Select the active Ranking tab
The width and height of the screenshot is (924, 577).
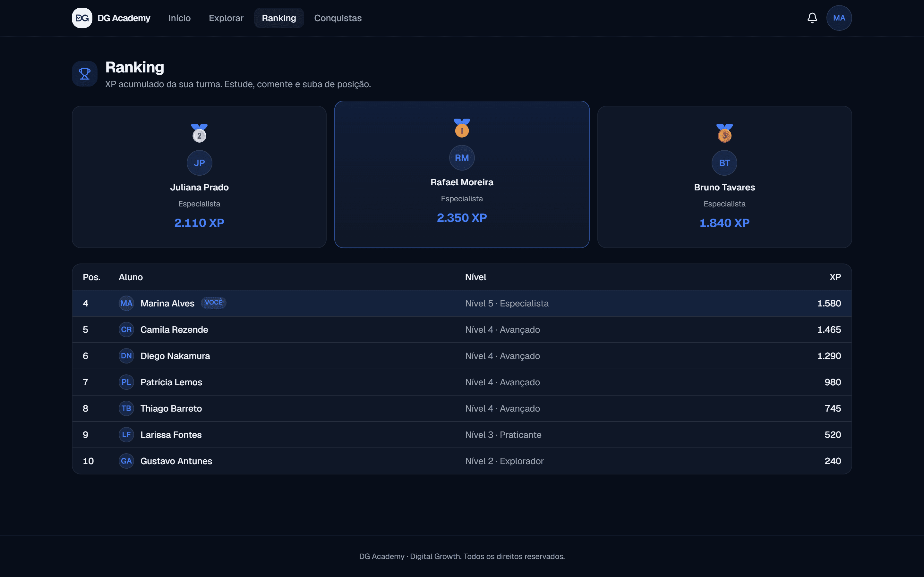tap(279, 18)
